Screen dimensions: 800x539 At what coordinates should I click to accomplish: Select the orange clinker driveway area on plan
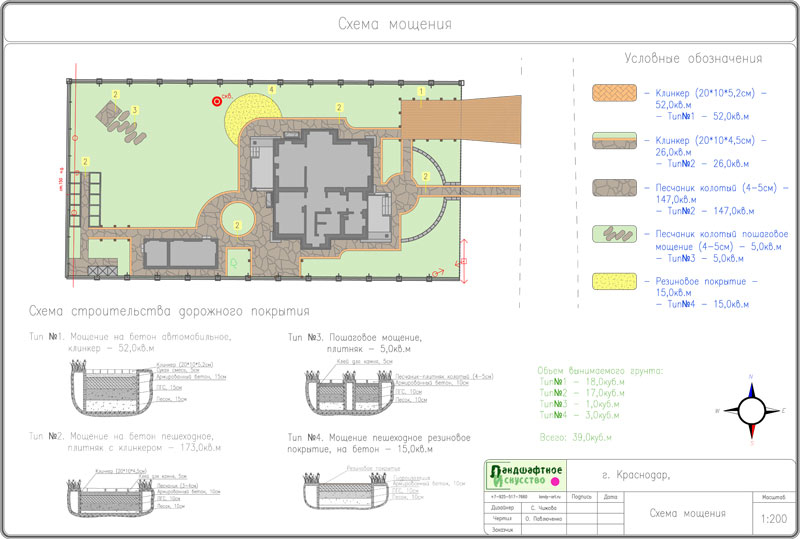(x=461, y=119)
